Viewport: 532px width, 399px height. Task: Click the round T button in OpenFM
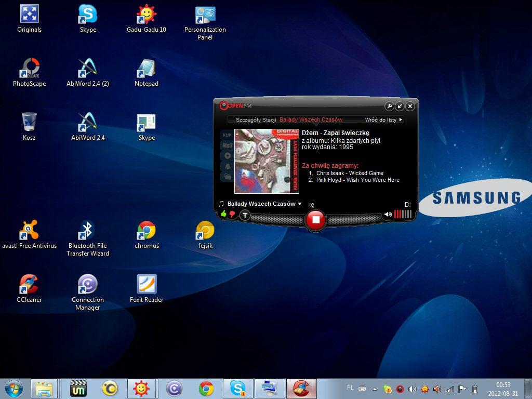pyautogui.click(x=245, y=215)
